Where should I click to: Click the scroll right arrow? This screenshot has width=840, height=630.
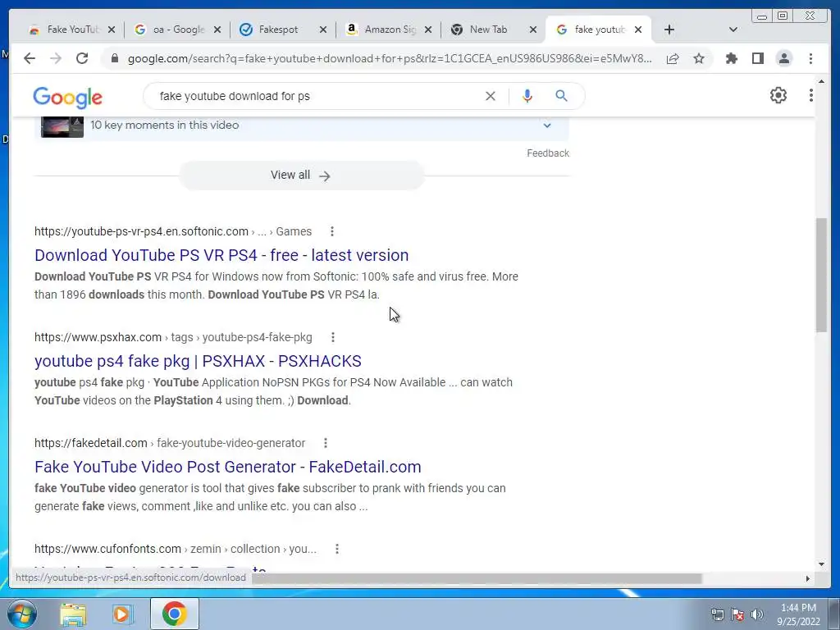click(808, 578)
